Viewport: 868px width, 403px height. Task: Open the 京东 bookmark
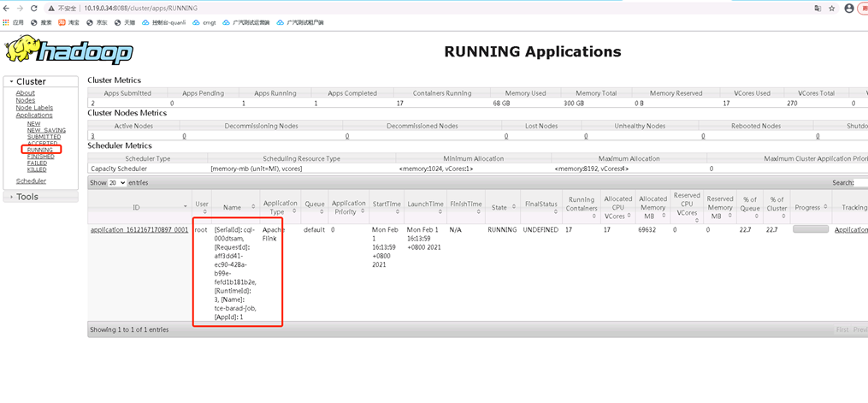97,23
